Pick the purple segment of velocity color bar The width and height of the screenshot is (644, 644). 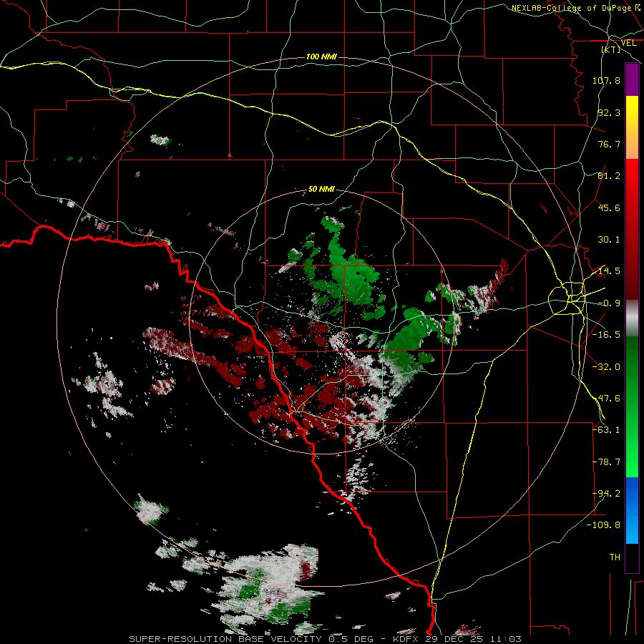(632, 79)
